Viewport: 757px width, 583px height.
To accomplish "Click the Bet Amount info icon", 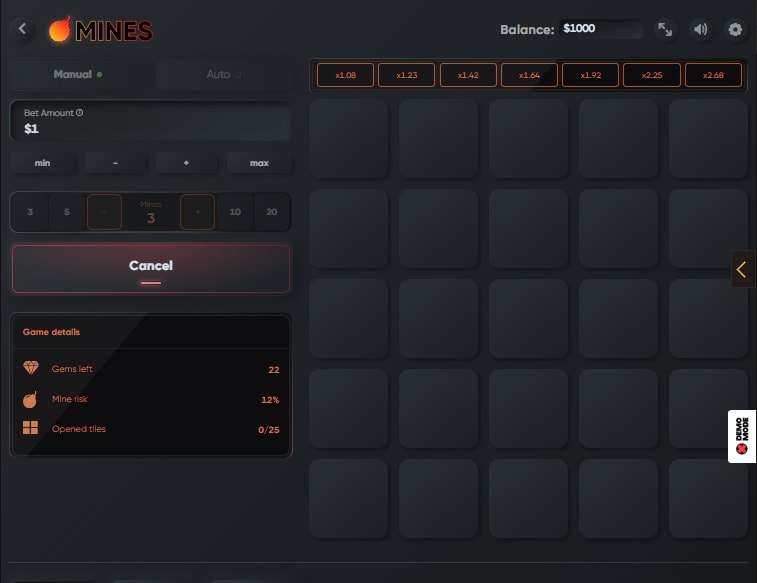I will (80, 113).
